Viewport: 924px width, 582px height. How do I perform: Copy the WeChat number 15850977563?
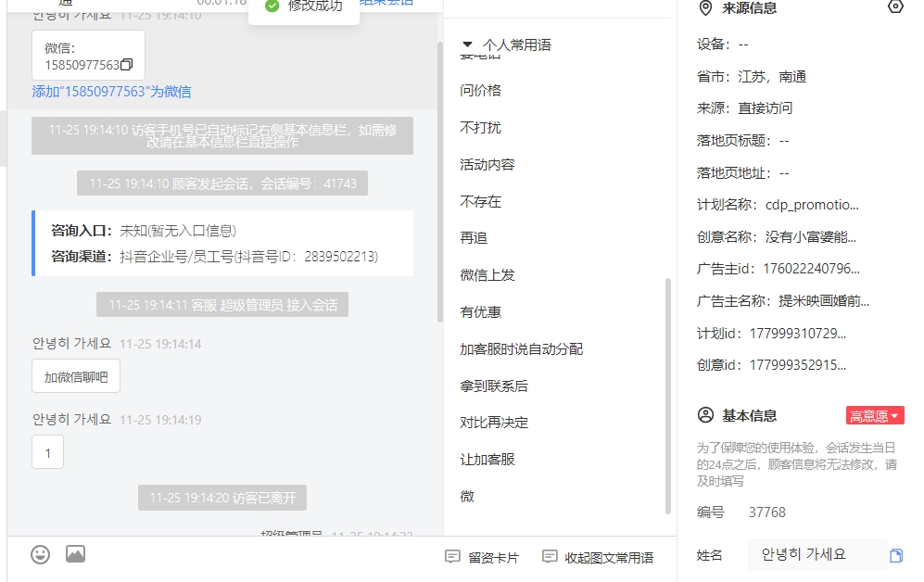point(127,65)
